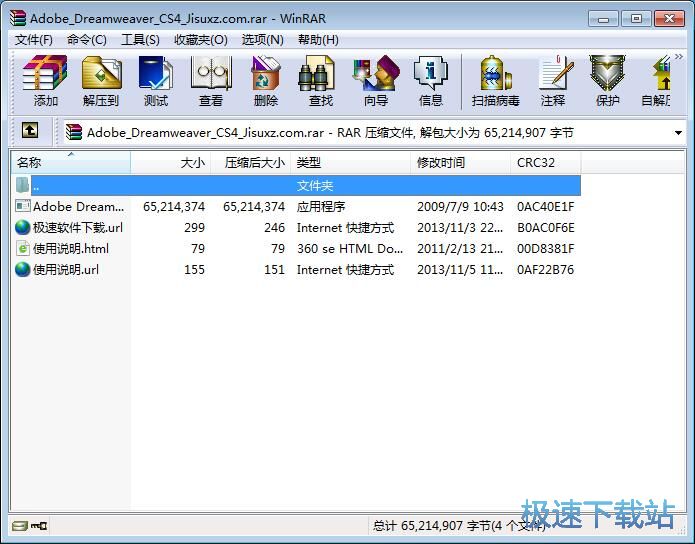695x544 pixels.
Task: Sort by 名称 column header
Action: click(x=71, y=162)
